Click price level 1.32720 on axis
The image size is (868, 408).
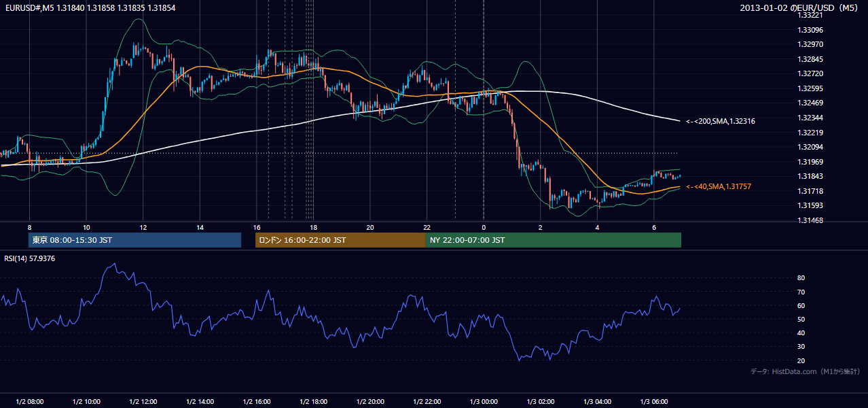tap(810, 73)
